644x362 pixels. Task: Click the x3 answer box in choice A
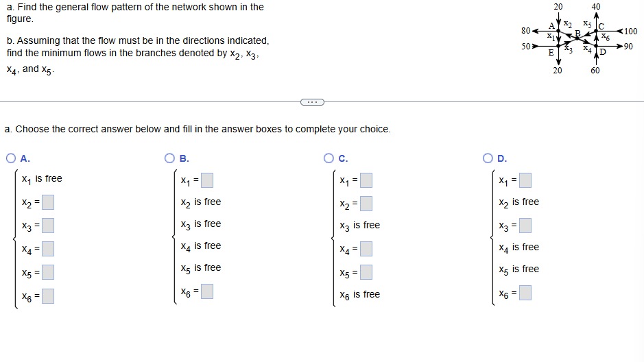48,226
